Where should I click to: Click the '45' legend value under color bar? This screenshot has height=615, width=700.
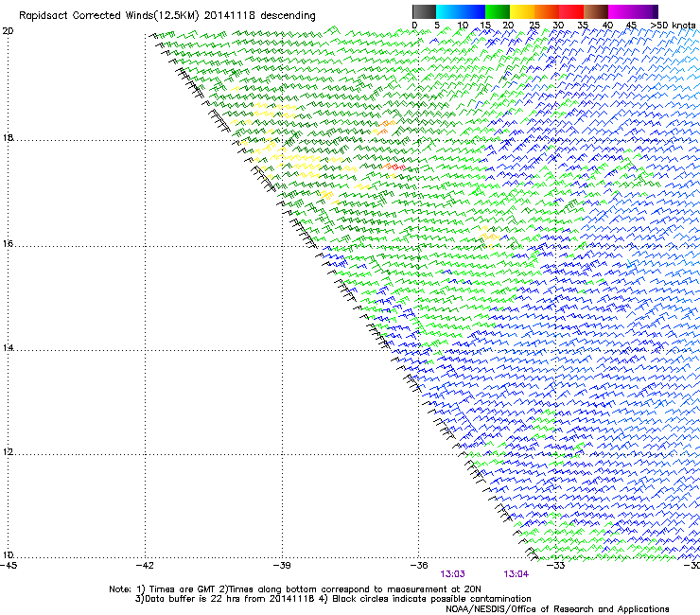pos(631,26)
